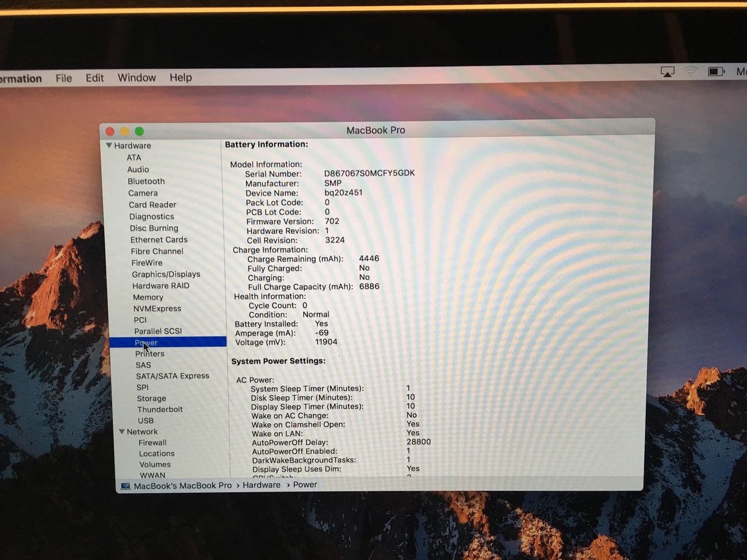The width and height of the screenshot is (747, 560).
Task: Select the Hardware category heading in sidebar
Action: [x=132, y=146]
